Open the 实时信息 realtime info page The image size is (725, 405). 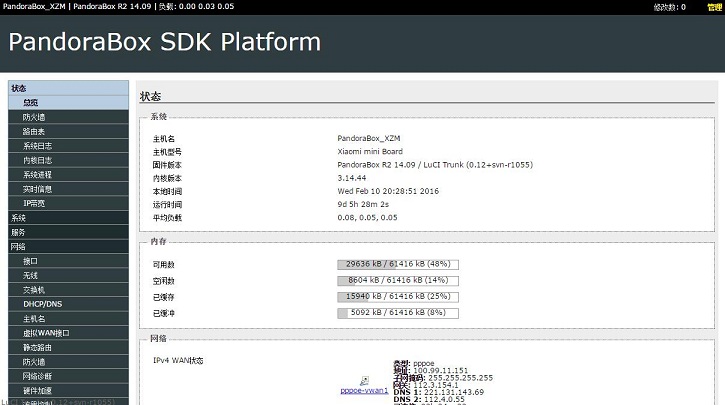coord(68,189)
